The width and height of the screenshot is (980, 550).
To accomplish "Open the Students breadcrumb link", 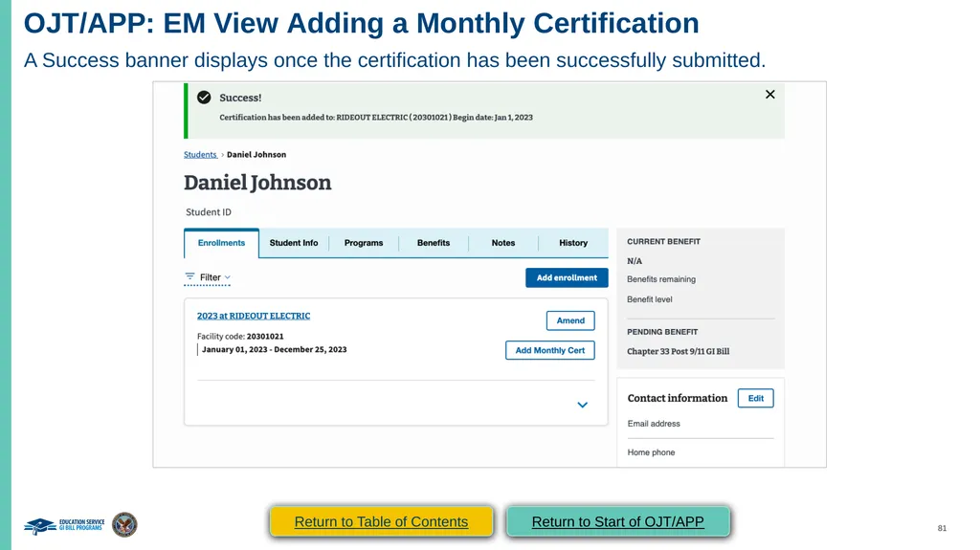I will (200, 154).
